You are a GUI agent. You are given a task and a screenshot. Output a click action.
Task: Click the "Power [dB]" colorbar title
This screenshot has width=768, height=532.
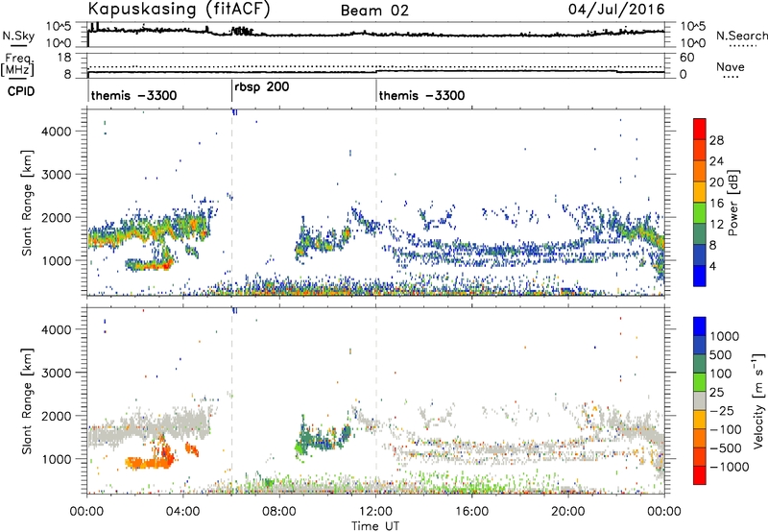coord(732,203)
